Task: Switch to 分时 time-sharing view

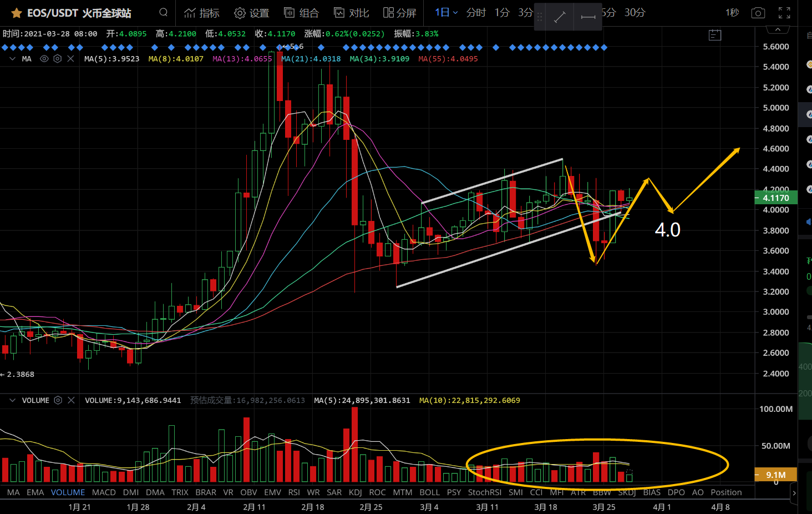Action: pyautogui.click(x=476, y=12)
